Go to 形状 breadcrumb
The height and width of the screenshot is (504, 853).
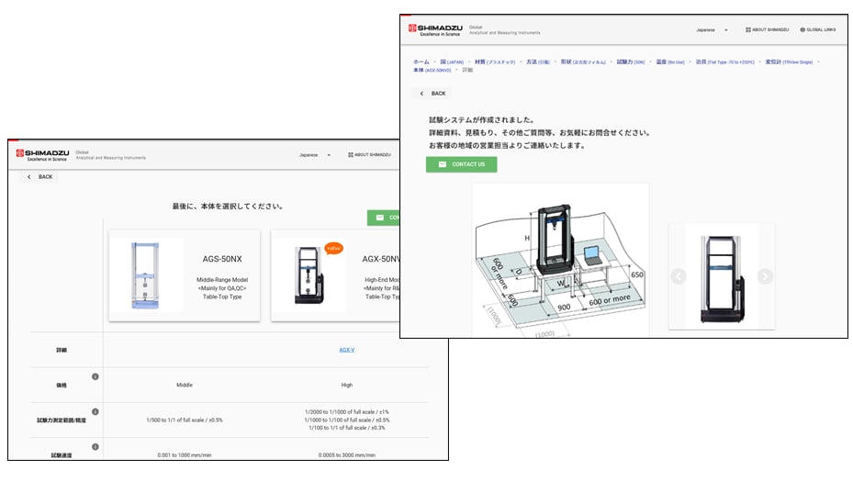coord(583,62)
